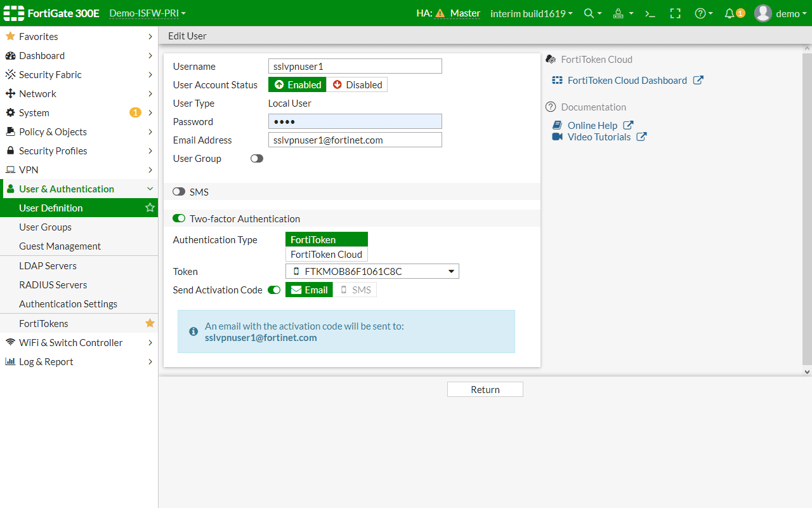Click the HA warning triangle icon
The width and height of the screenshot is (812, 508).
click(440, 13)
